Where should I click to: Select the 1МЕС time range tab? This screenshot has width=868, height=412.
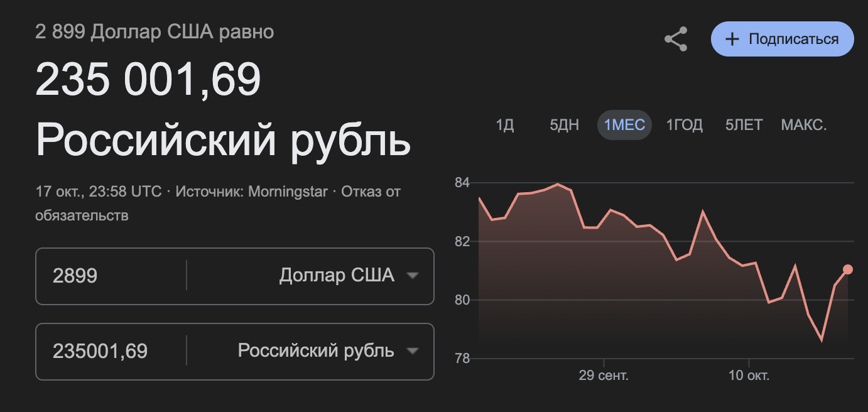624,125
